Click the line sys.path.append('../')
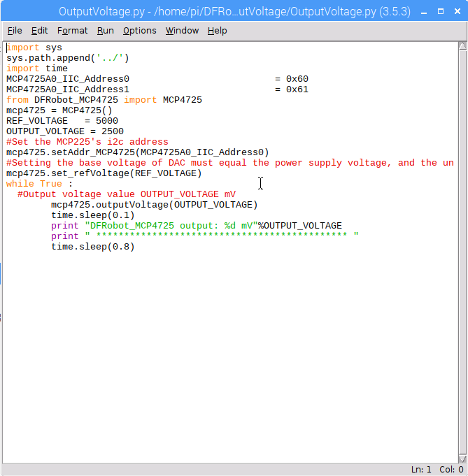 (67, 58)
